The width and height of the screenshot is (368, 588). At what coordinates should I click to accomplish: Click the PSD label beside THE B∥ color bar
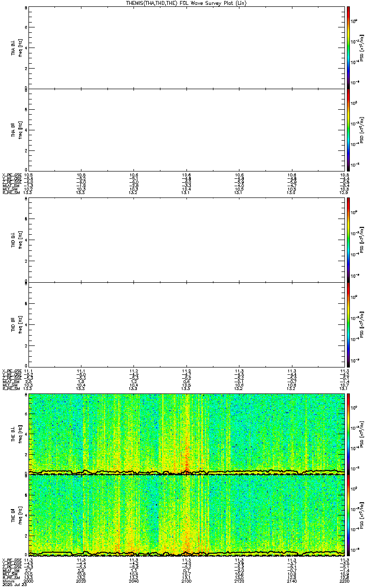(362, 515)
